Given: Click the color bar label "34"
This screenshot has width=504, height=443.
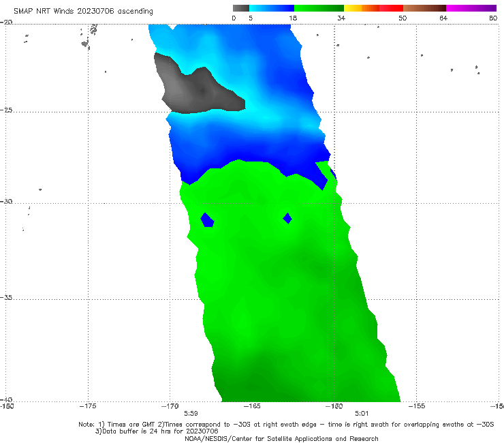Looking at the screenshot, I should [341, 18].
